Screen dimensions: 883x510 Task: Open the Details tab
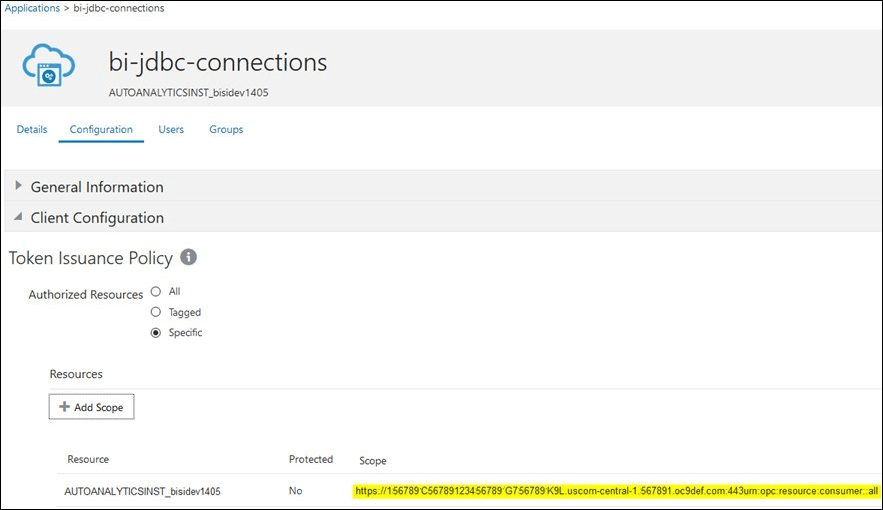click(32, 129)
